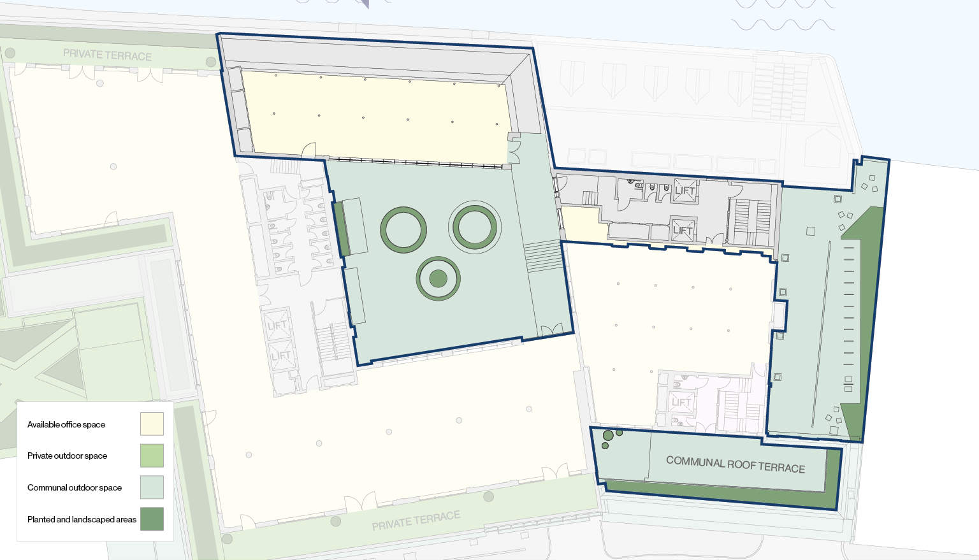The image size is (979, 560).
Task: Click the courtyard staircase steps
Action: 542,256
